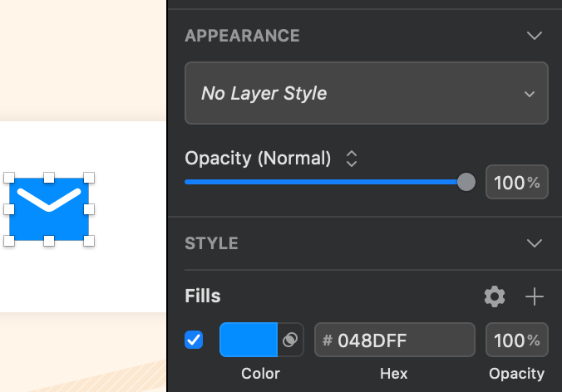Disable the blue fill checkbox
Viewport: 562px width, 392px height.
click(194, 340)
